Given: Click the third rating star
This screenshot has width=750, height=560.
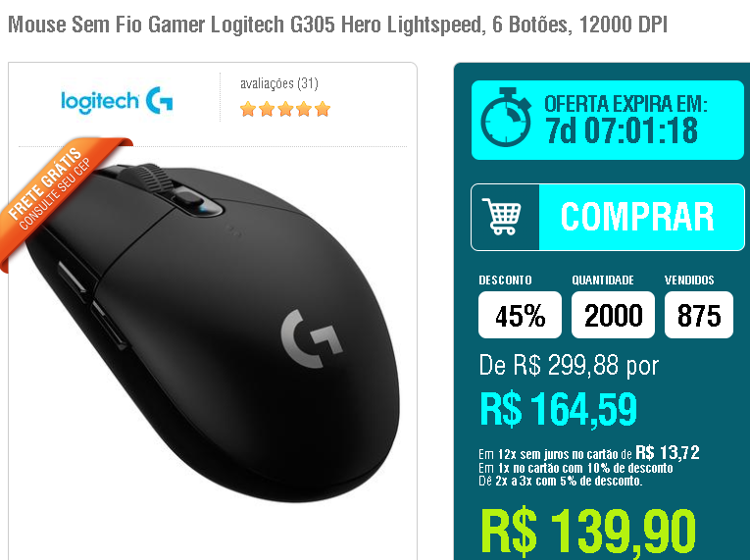Looking at the screenshot, I should click(x=285, y=109).
